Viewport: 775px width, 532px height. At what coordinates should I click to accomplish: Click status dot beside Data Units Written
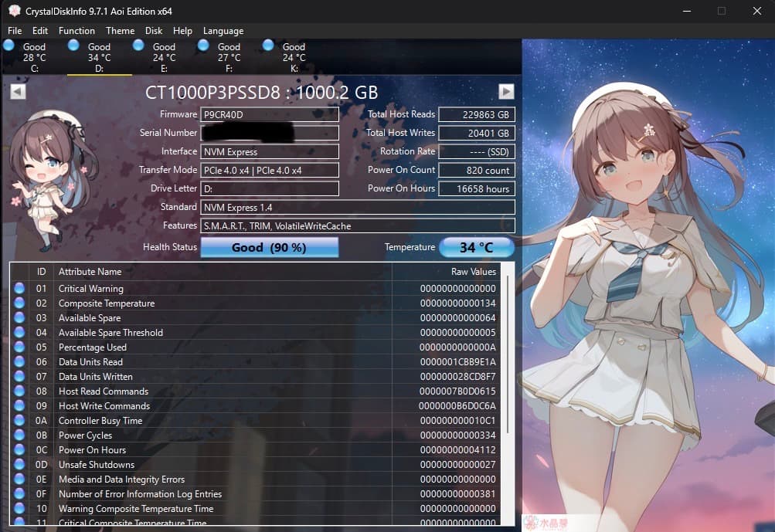click(x=19, y=376)
